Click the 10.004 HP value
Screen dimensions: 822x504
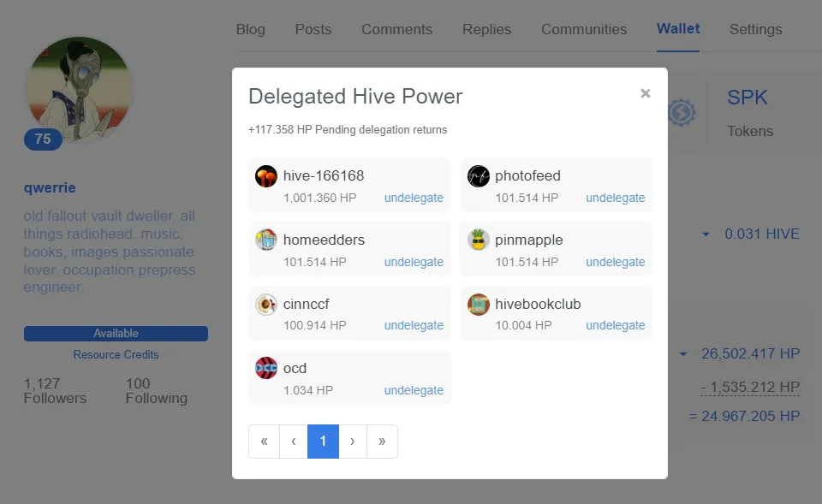tap(524, 325)
